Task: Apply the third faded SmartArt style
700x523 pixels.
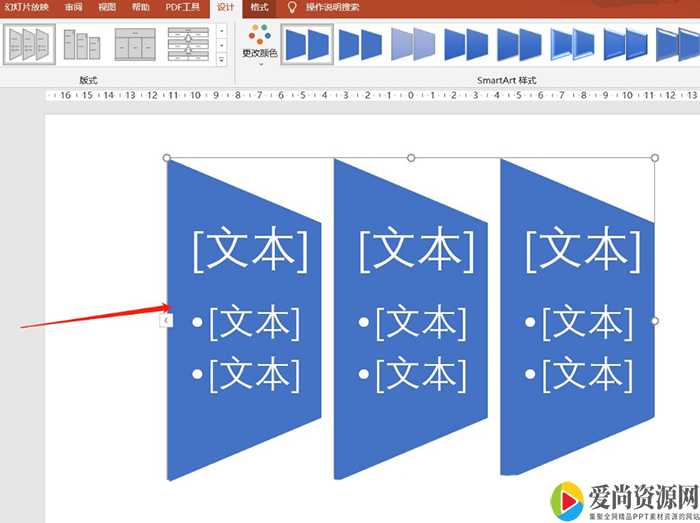Action: coord(413,45)
